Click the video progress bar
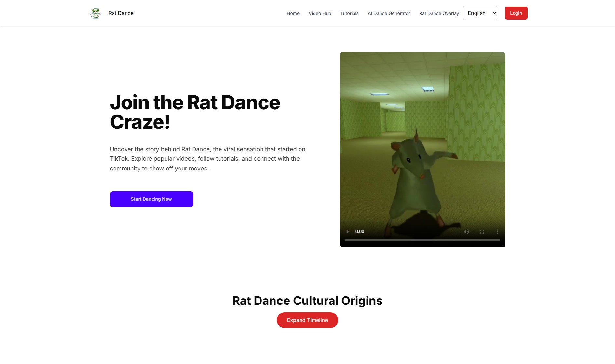The height and width of the screenshot is (364, 615). 422,240
